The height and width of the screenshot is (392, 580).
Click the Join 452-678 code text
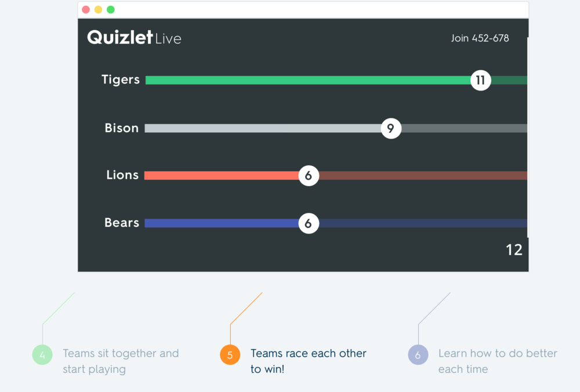(x=480, y=38)
